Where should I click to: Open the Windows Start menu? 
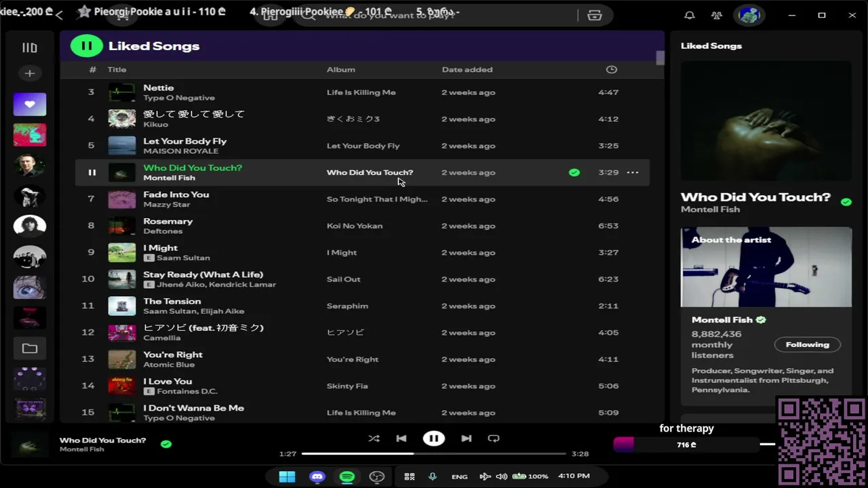[287, 476]
